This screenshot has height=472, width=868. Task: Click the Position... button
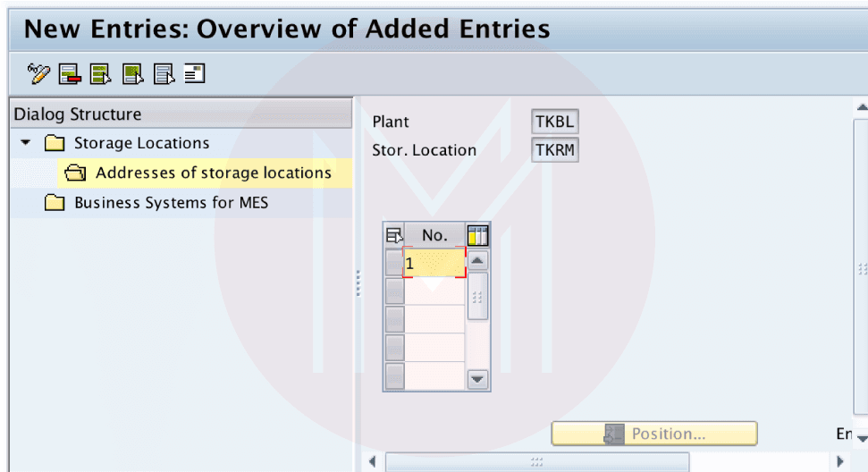click(653, 434)
